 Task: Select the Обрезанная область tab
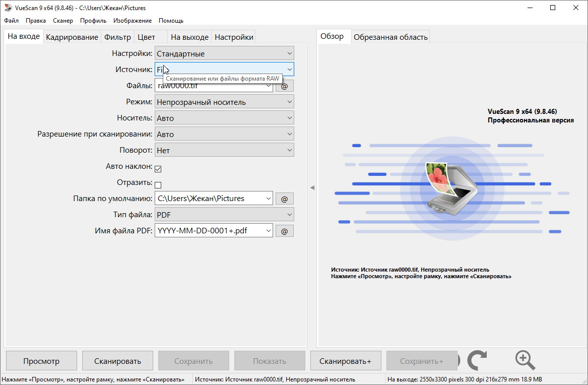(390, 37)
